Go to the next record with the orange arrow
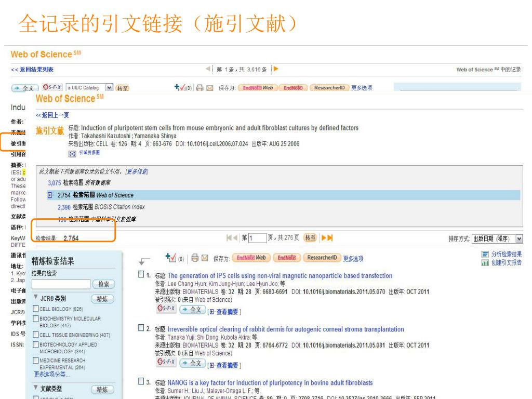 tap(276, 69)
